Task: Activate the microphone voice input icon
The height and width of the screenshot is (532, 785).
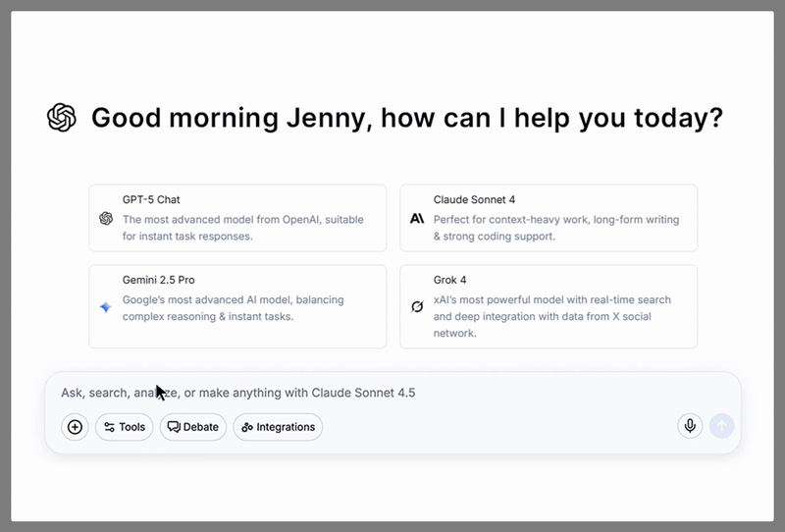Action: click(x=690, y=426)
